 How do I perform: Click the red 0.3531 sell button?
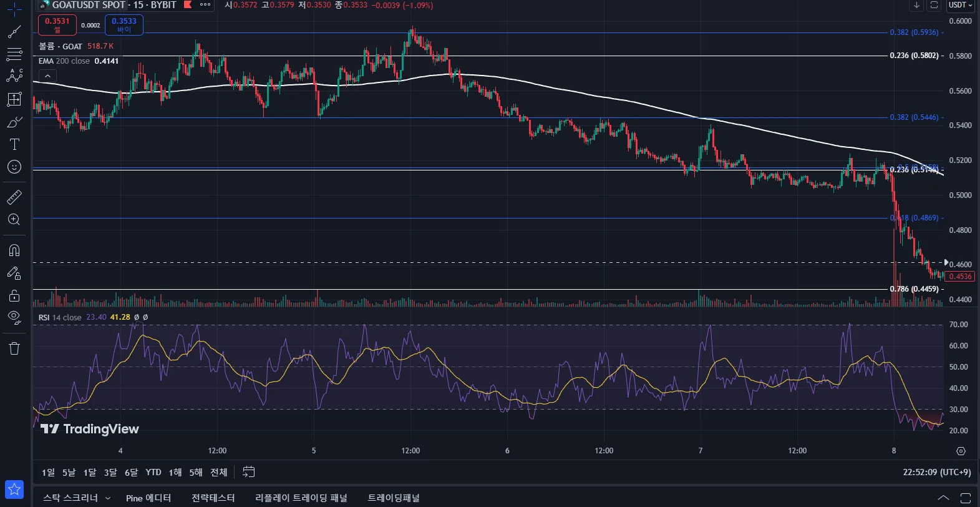[57, 25]
